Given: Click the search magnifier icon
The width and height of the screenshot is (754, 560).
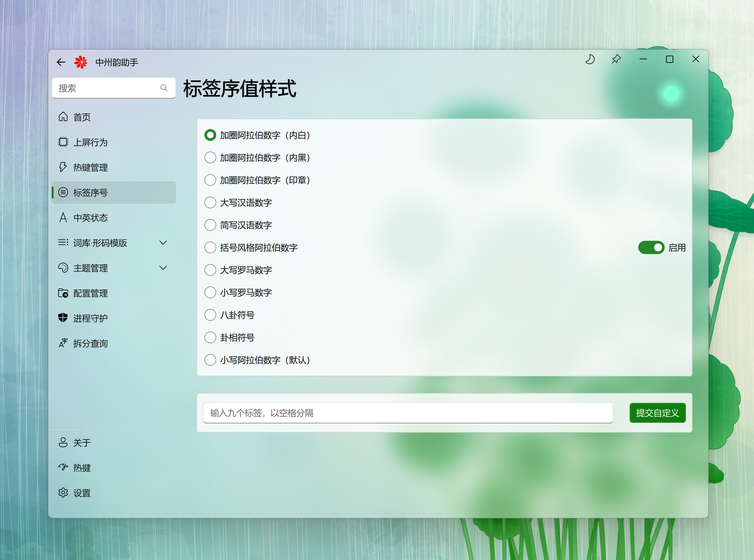Looking at the screenshot, I should [x=164, y=88].
